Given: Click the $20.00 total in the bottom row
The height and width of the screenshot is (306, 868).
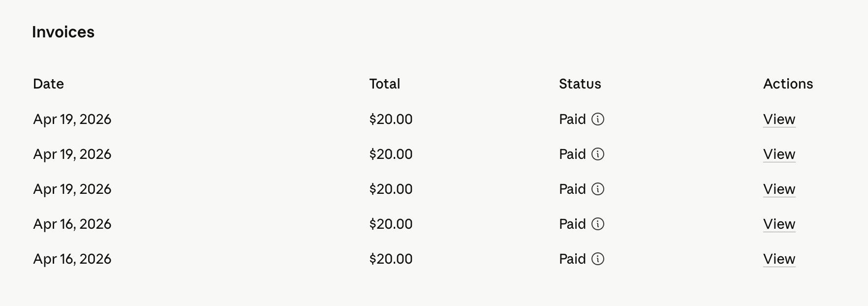Looking at the screenshot, I should [391, 259].
